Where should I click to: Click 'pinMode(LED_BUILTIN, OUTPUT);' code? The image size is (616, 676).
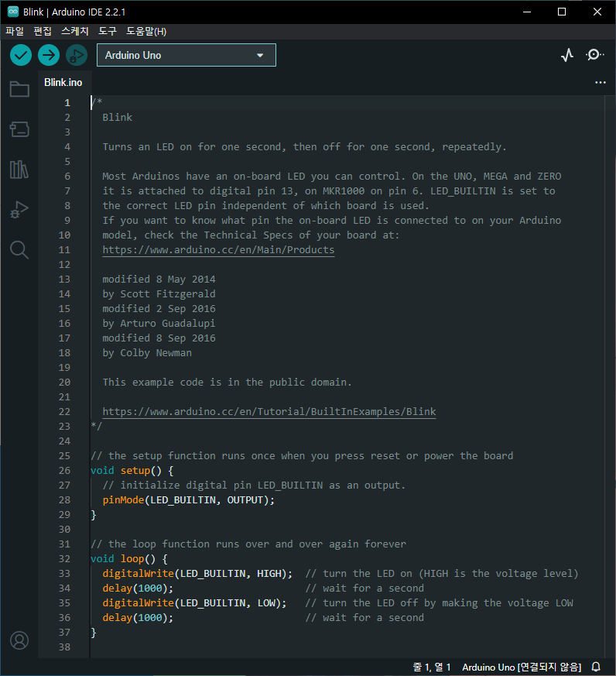pos(188,500)
